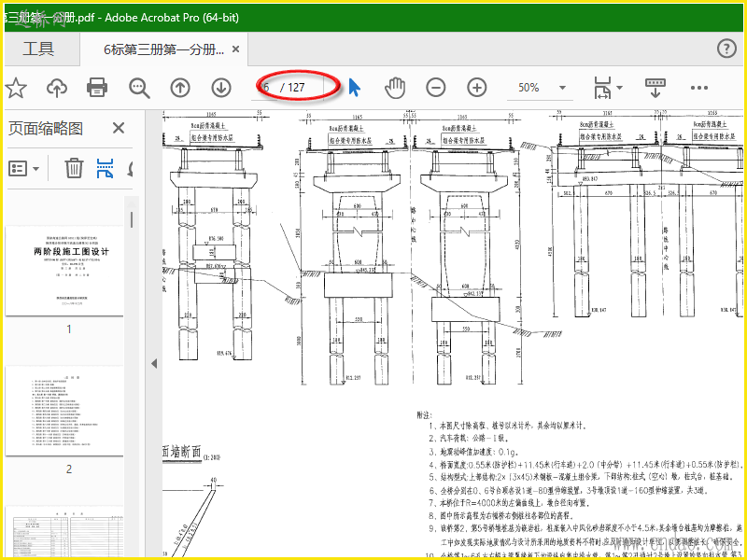Select the page 2 thumbnail
The image size is (747, 560).
click(64, 411)
